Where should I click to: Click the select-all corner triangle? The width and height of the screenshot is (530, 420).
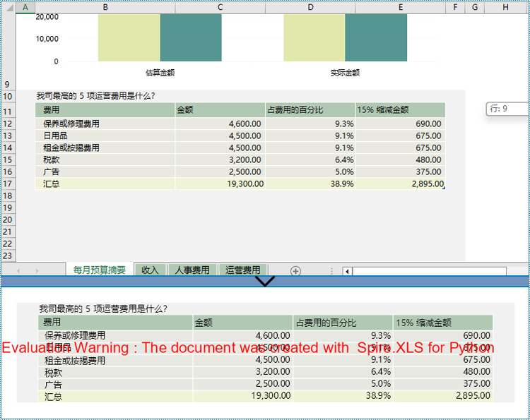tap(9, 7)
